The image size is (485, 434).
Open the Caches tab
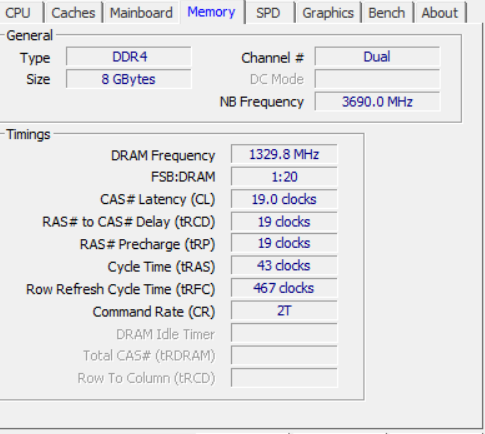pyautogui.click(x=73, y=13)
